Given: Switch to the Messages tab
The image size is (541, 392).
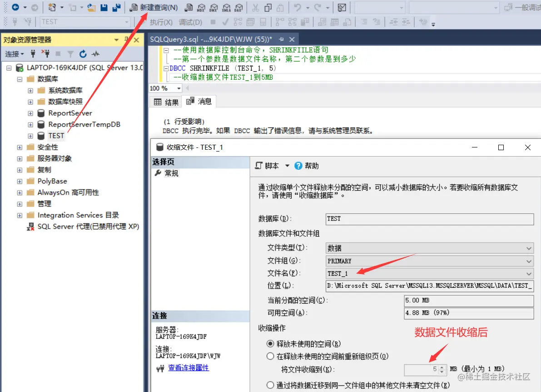Looking at the screenshot, I should coord(199,101).
